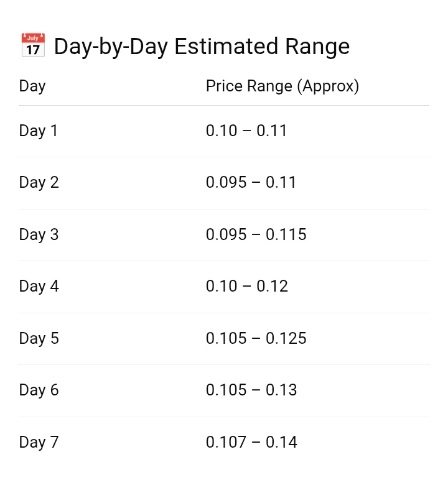Click the Day 3 row label
Screen dimensions: 448x480
(39, 234)
